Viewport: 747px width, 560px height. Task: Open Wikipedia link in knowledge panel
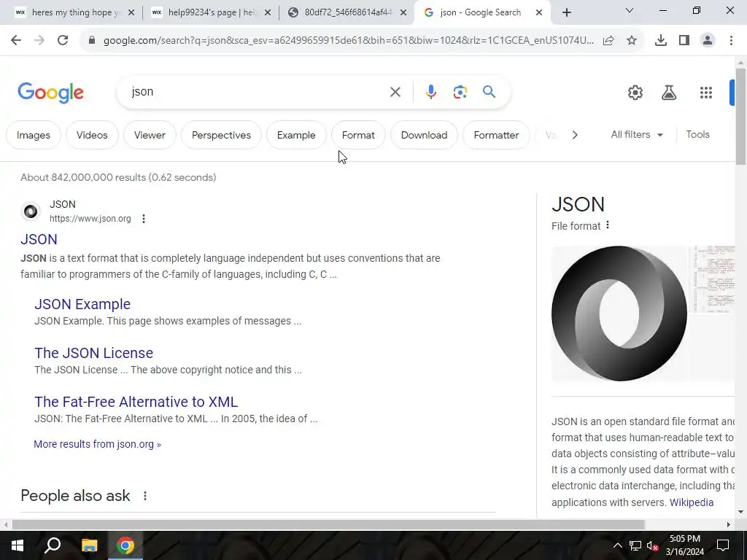click(692, 502)
